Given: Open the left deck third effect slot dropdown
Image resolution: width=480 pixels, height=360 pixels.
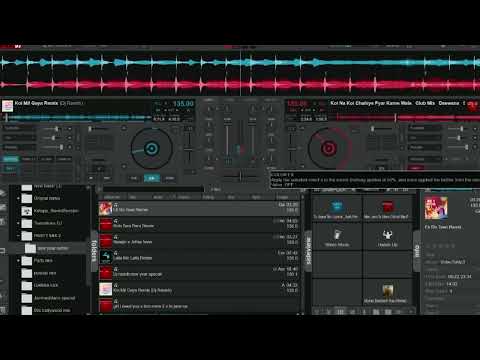Looking at the screenshot, I should tap(18, 147).
